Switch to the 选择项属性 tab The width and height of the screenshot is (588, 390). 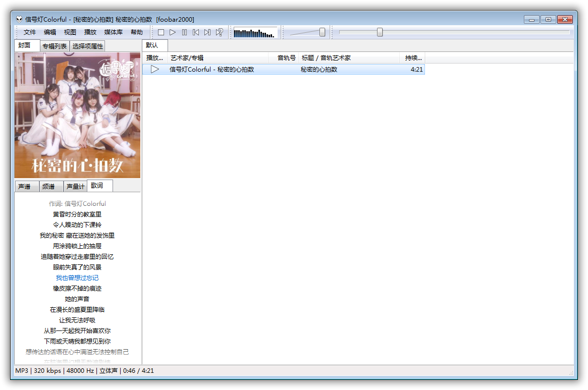pyautogui.click(x=87, y=46)
